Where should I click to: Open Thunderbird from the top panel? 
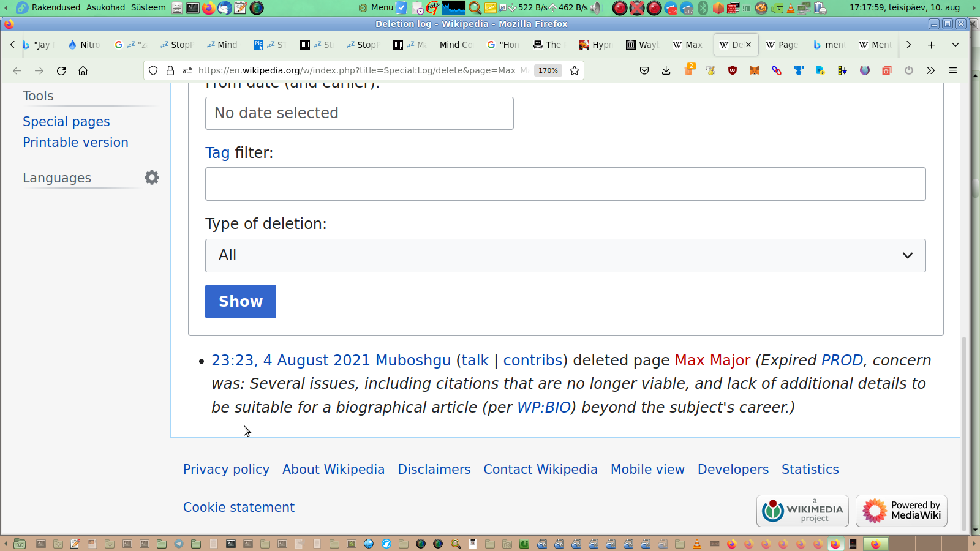tap(225, 8)
